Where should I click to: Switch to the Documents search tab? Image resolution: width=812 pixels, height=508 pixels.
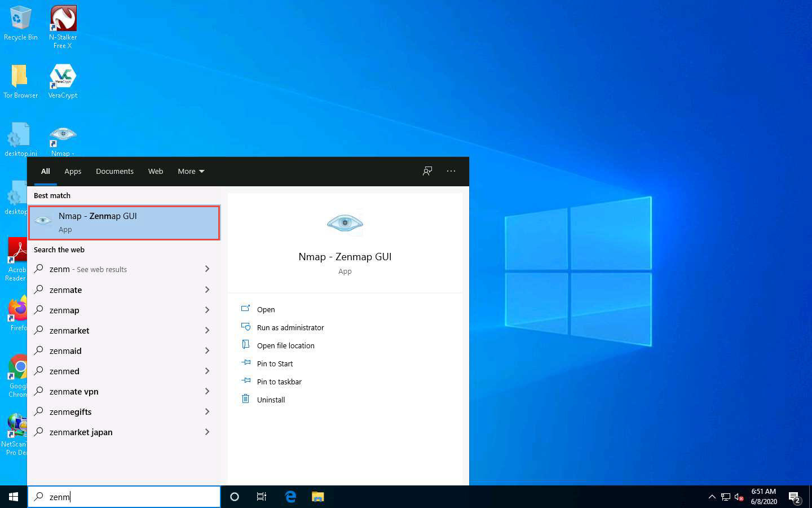(114, 172)
